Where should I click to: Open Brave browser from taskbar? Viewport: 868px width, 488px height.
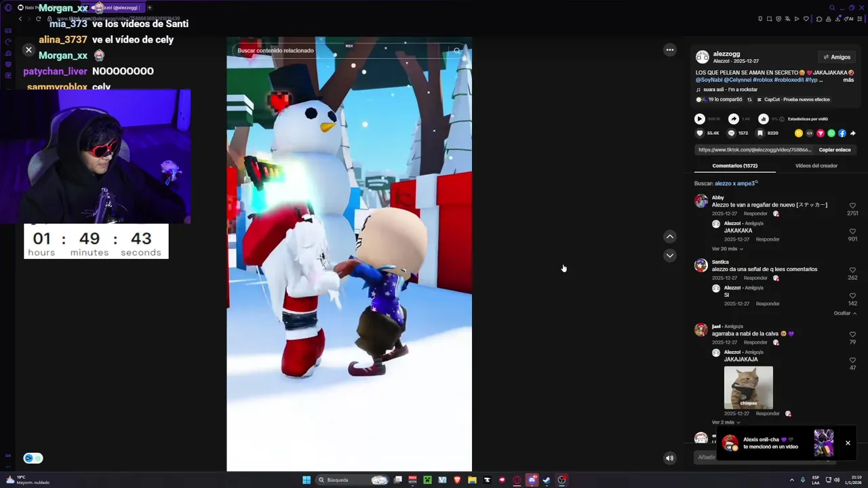[x=457, y=480]
